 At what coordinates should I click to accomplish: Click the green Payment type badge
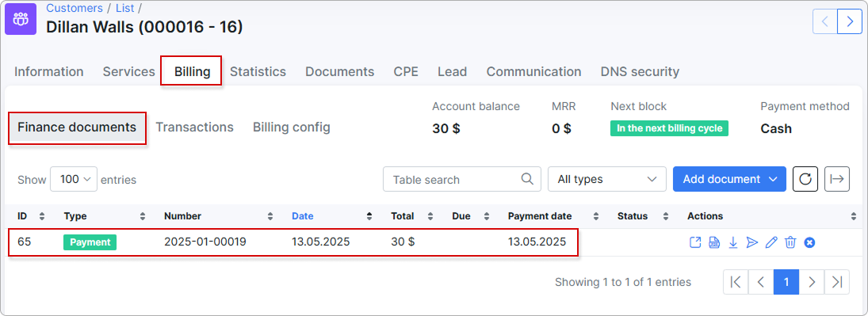(90, 242)
